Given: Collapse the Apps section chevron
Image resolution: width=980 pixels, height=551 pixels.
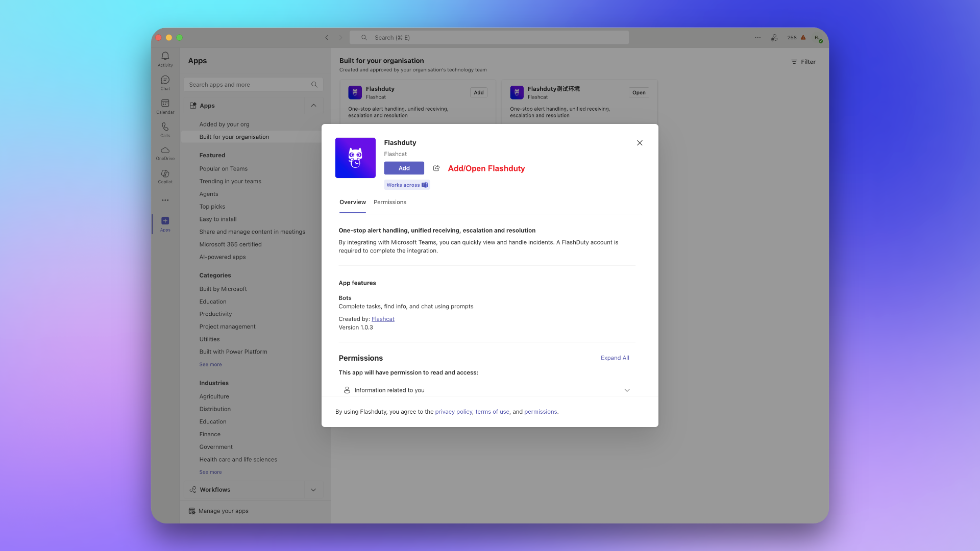Looking at the screenshot, I should tap(313, 106).
